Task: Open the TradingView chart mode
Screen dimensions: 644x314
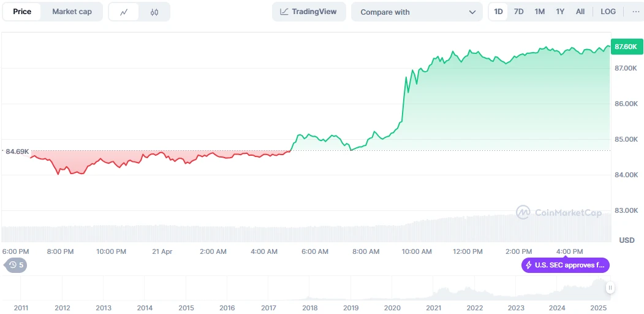Action: pyautogui.click(x=309, y=12)
